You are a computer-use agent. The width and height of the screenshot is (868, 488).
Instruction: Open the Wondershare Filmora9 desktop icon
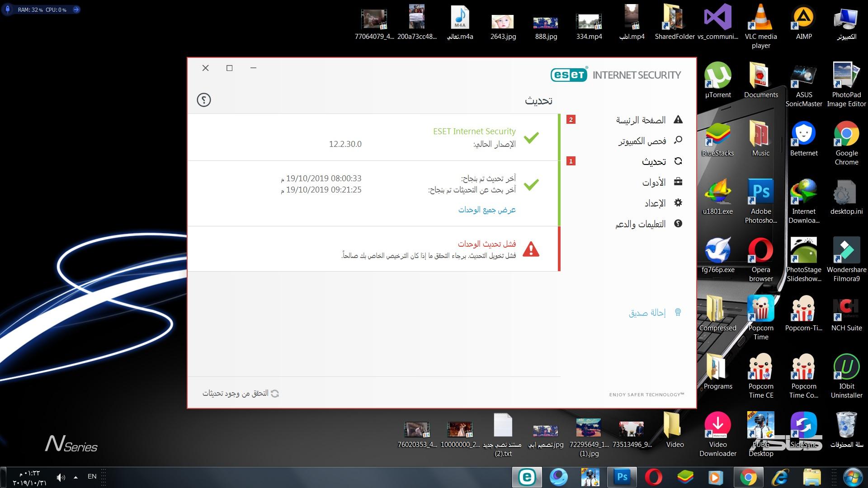point(846,259)
